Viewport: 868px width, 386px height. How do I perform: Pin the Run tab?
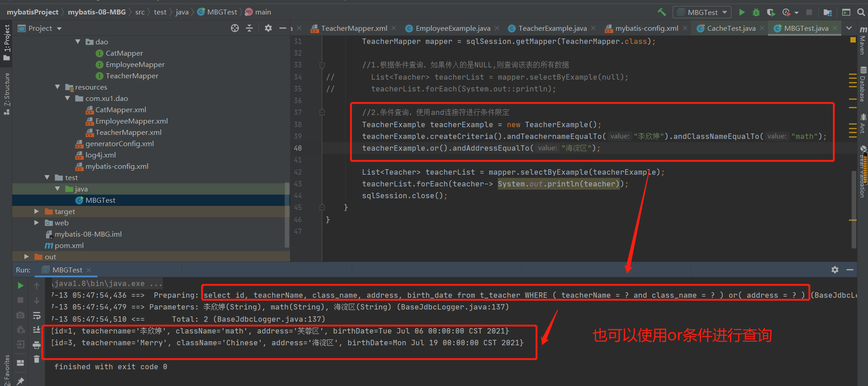pos(20,381)
